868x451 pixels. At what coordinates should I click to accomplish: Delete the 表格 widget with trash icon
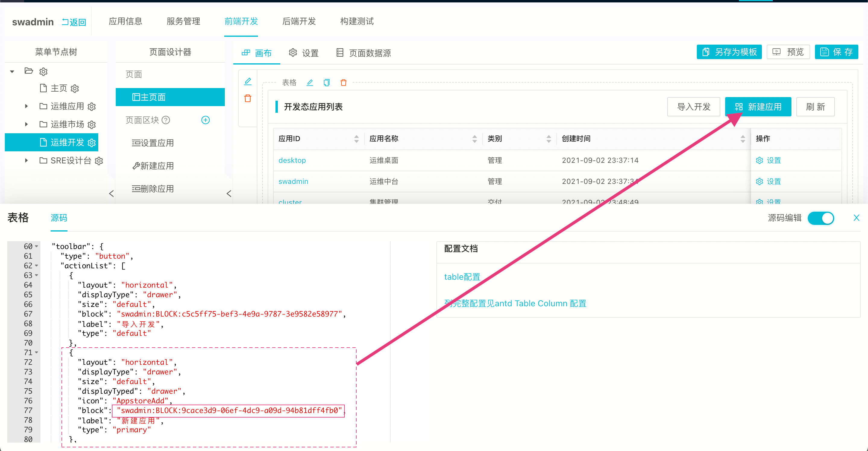343,83
